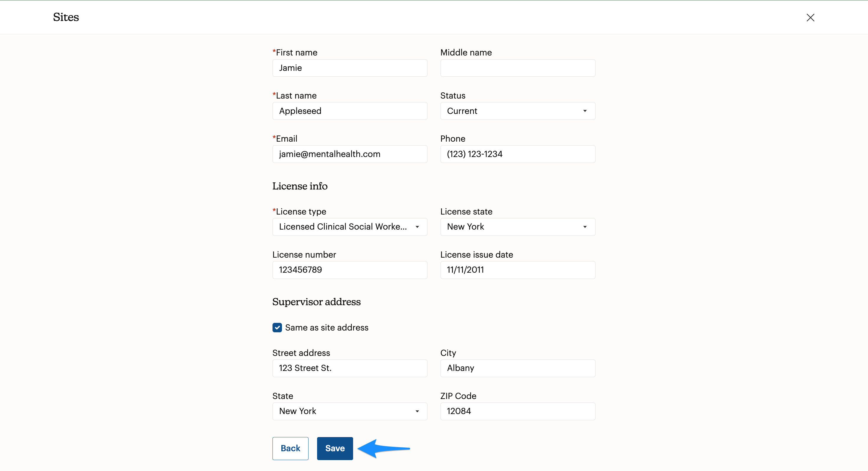Uncheck Same as site address checkbox
Screen dimensions: 868x471
(x=277, y=328)
